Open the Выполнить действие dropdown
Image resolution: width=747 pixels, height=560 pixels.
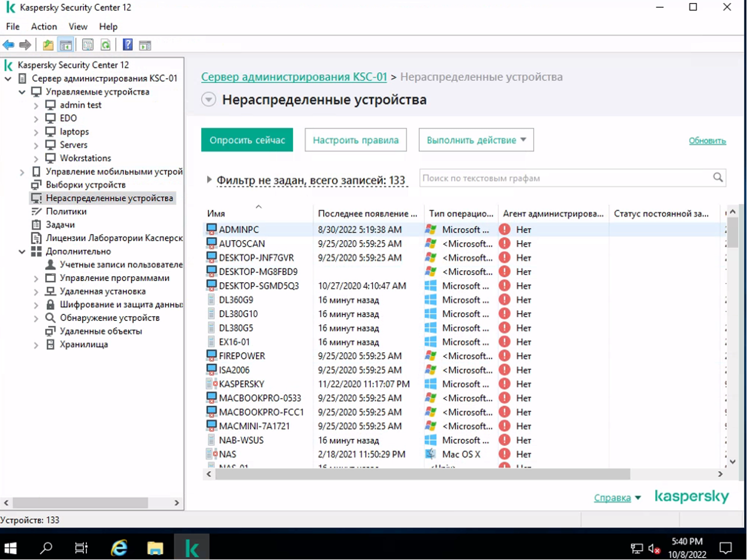coord(476,140)
